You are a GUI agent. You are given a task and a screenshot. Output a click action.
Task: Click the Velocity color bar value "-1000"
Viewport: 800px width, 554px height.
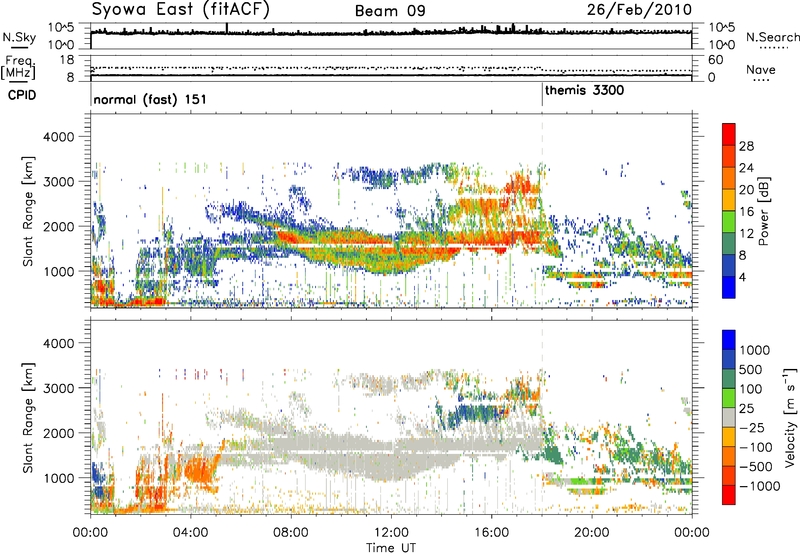click(x=759, y=486)
